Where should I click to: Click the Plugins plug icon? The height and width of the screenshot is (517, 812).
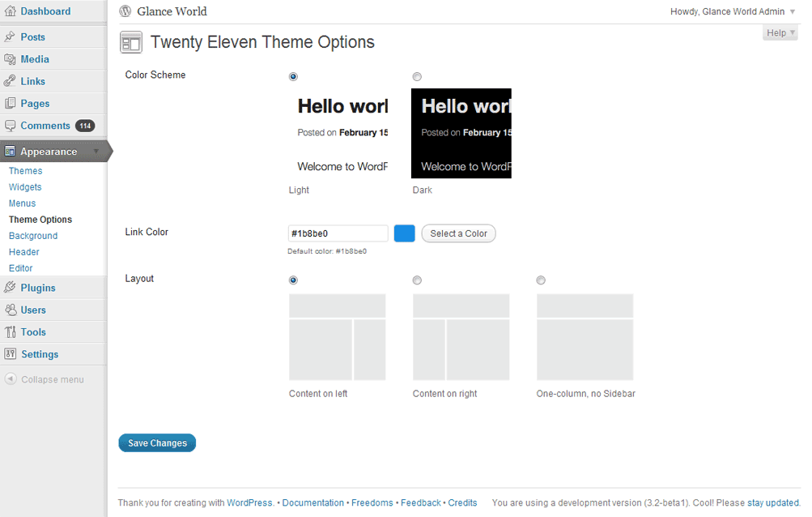[x=10, y=288]
